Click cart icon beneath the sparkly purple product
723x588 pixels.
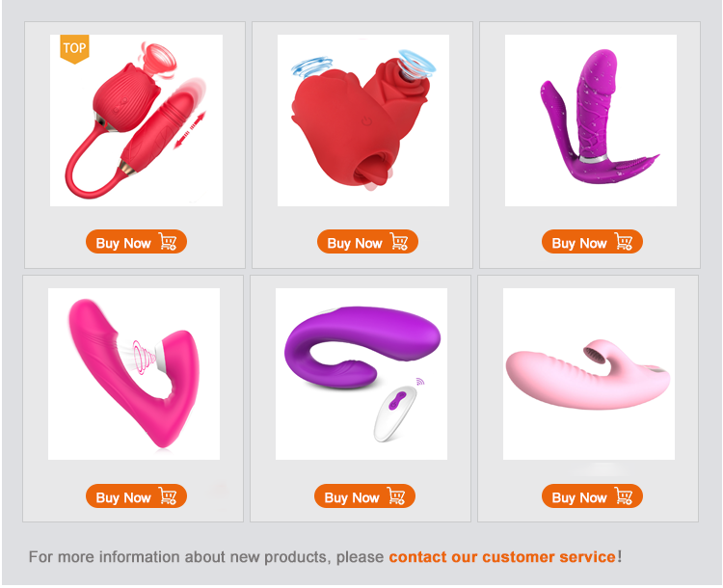[624, 242]
